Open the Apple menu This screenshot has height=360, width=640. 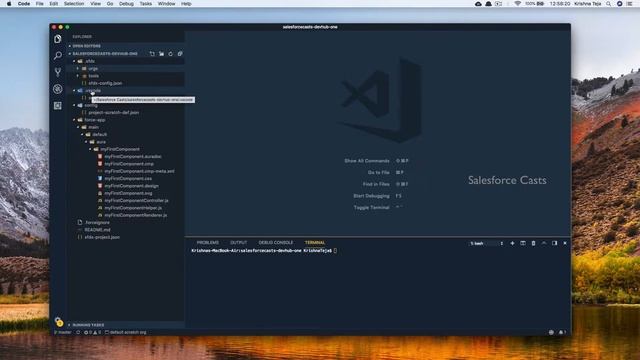pyautogui.click(x=9, y=4)
